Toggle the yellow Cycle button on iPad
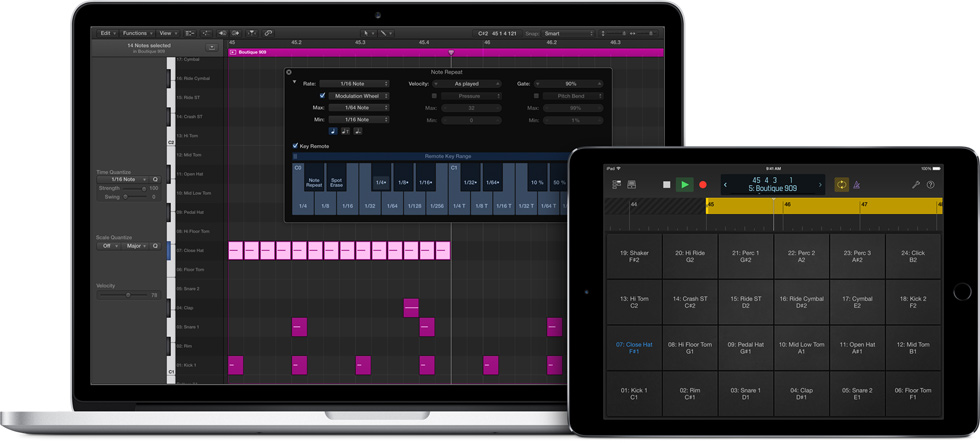The image size is (980, 443). click(x=841, y=185)
